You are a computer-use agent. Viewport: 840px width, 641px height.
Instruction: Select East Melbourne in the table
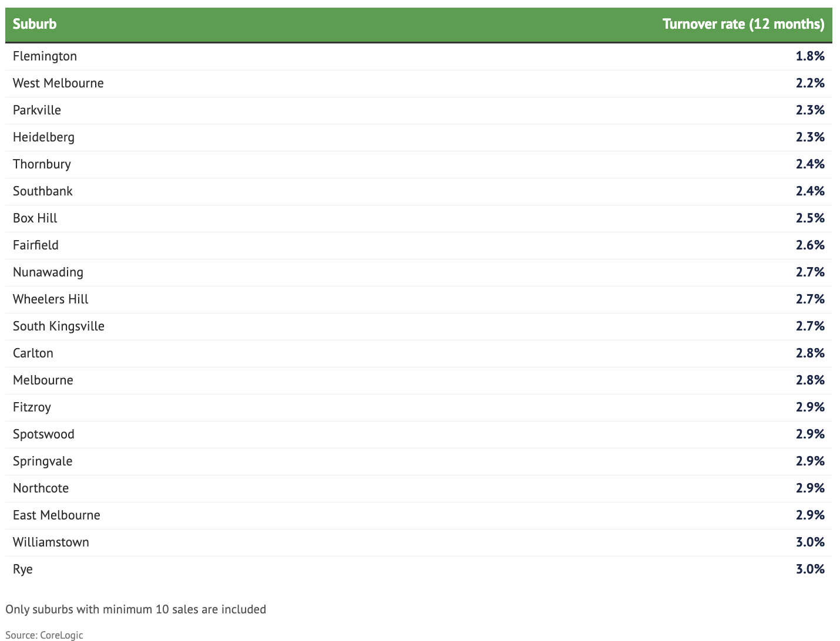tap(56, 515)
